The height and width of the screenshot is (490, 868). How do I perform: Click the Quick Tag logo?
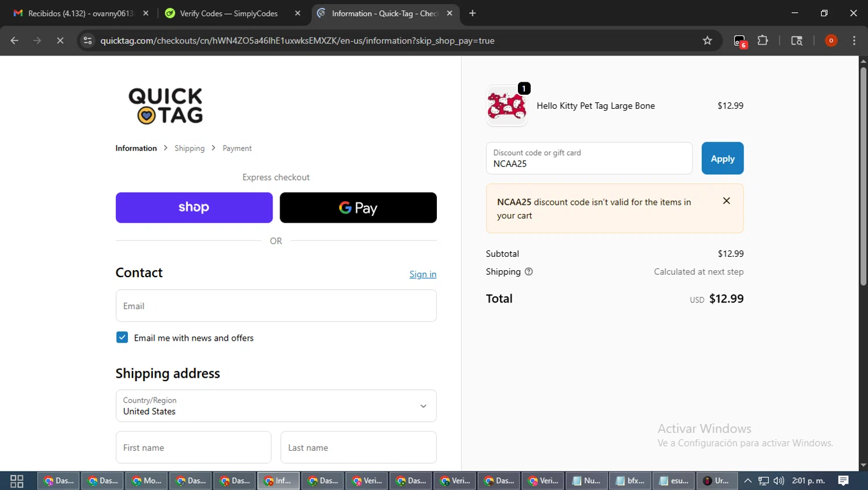click(x=165, y=106)
